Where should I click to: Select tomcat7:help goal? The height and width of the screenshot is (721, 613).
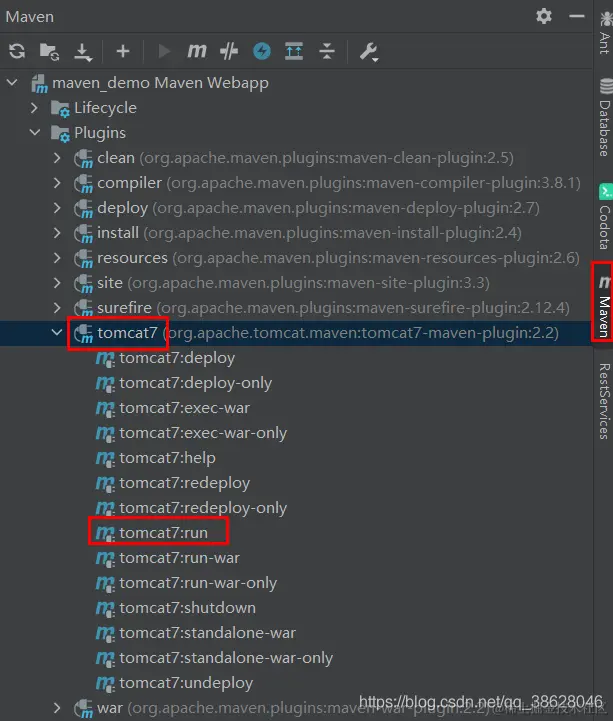[167, 458]
